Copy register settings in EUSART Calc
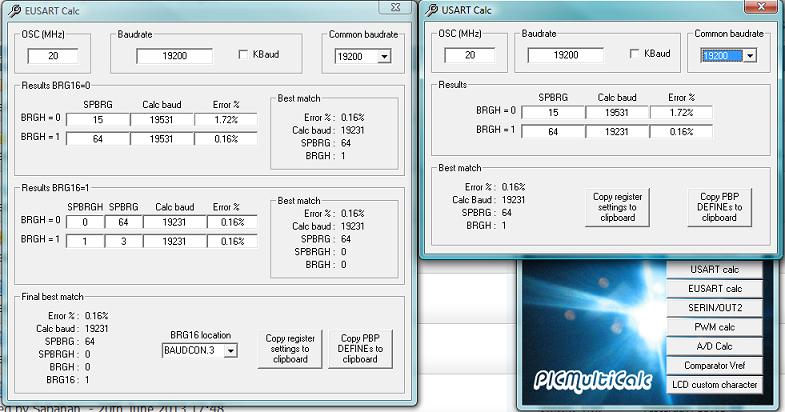This screenshot has height=412, width=785. [289, 349]
